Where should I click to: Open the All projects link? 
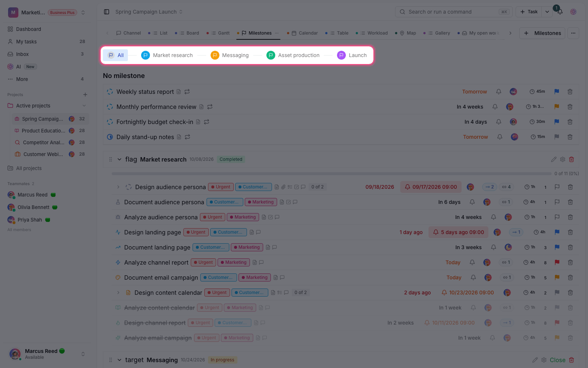point(29,168)
